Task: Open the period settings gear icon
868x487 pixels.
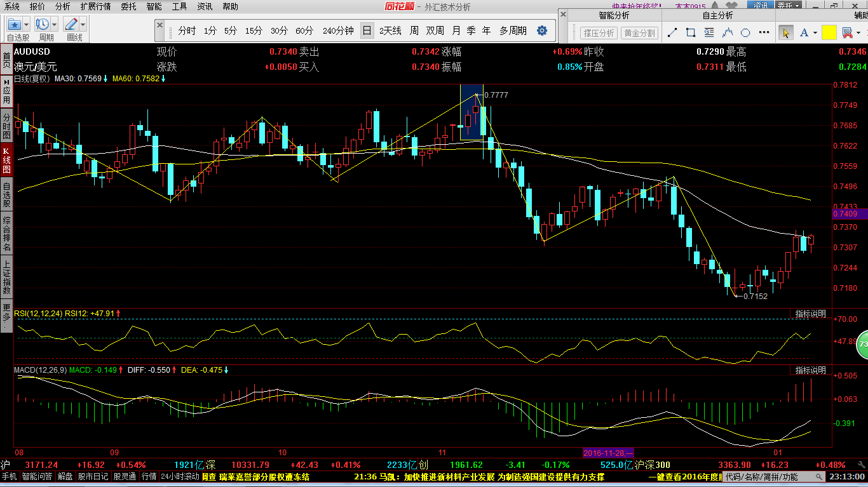Action: [542, 30]
